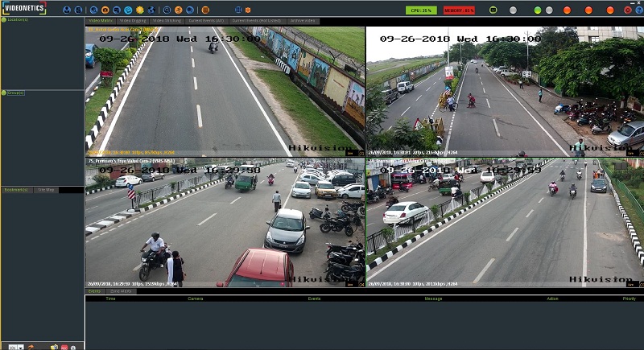This screenshot has height=350, width=644.
Task: Switch to the Video Digging tab
Action: point(133,20)
